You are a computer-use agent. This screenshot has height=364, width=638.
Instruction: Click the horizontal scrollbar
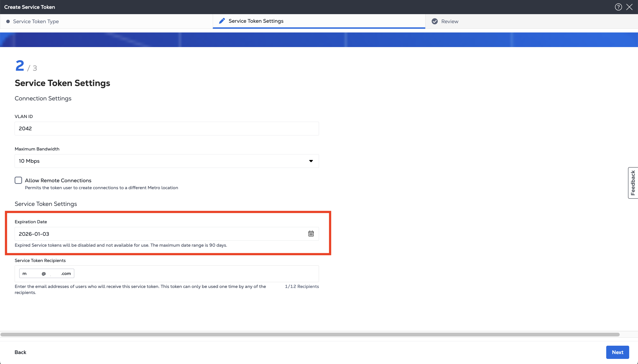[x=310, y=335]
